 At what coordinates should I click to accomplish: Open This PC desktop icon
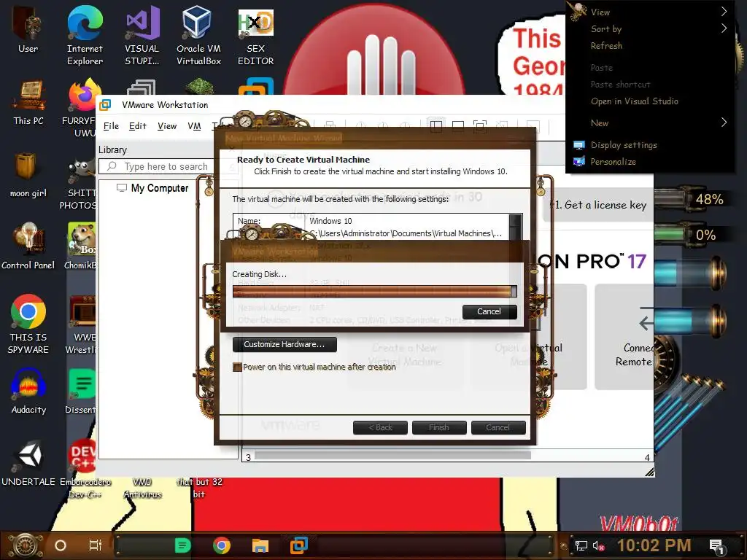tap(28, 102)
